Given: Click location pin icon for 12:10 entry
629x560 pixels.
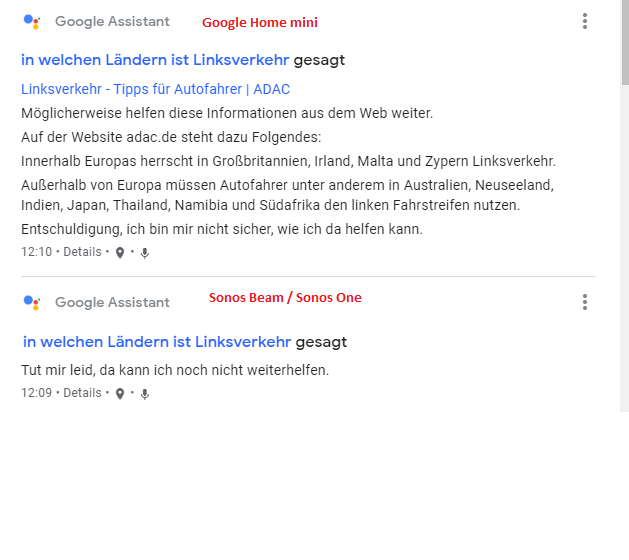Looking at the screenshot, I should [120, 253].
